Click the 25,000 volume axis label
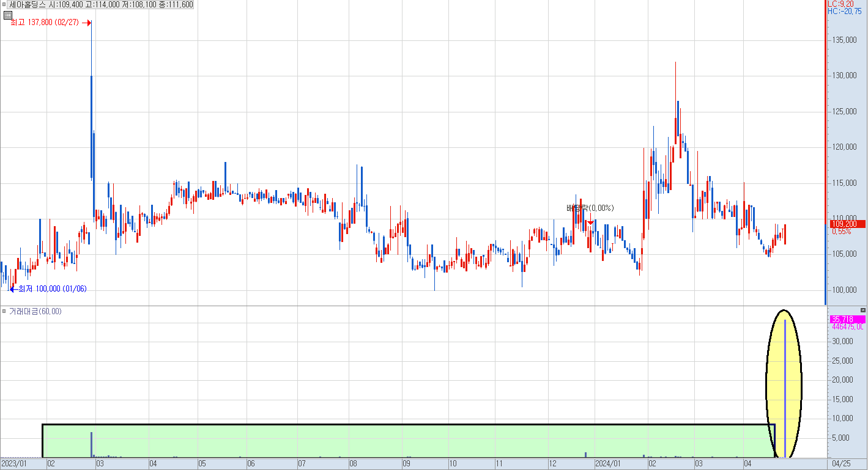Image resolution: width=868 pixels, height=470 pixels. 844,361
